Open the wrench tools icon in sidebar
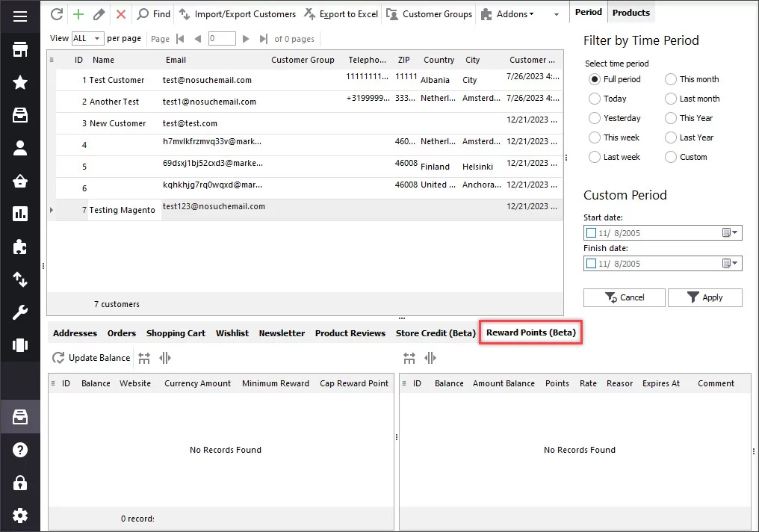Viewport: 759px width, 532px height. pyautogui.click(x=20, y=312)
